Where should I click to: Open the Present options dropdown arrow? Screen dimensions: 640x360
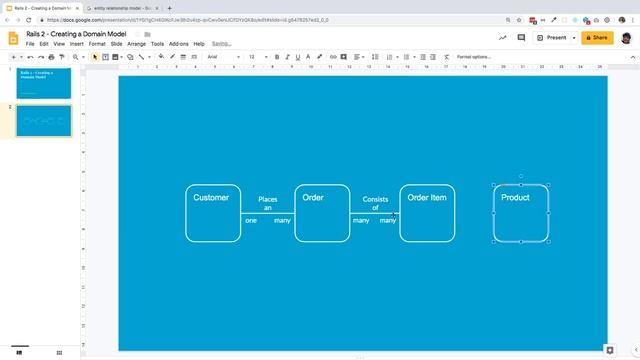click(574, 38)
